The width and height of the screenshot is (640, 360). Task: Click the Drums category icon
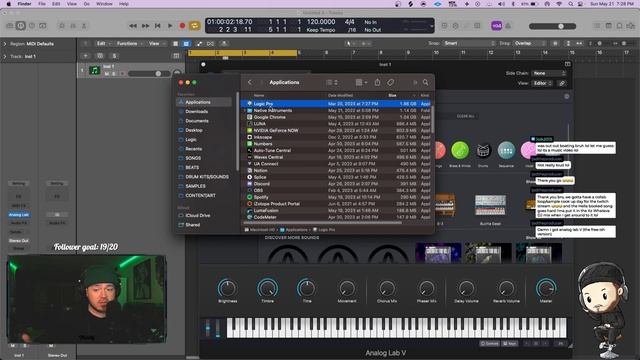[483, 150]
